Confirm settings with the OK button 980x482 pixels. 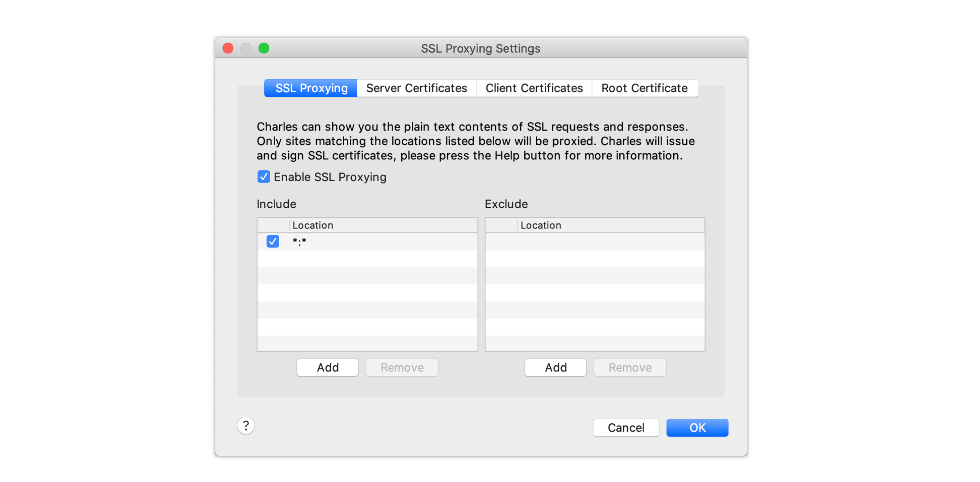697,428
